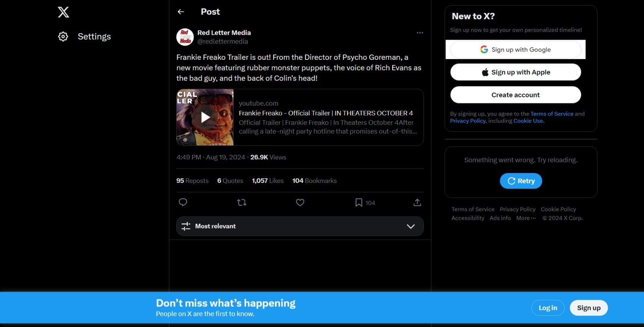Open the 95 Reposts list
The image size is (644, 327).
[192, 181]
